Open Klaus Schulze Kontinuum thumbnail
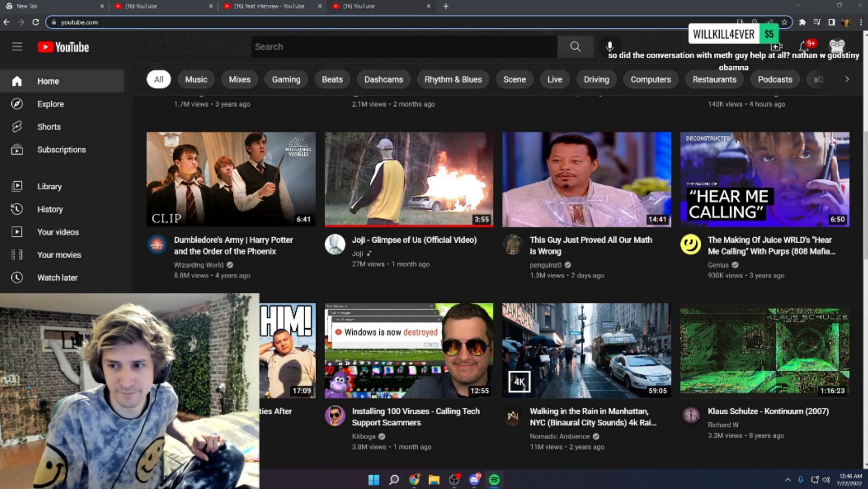Viewport: 868px width, 489px height. tap(764, 351)
